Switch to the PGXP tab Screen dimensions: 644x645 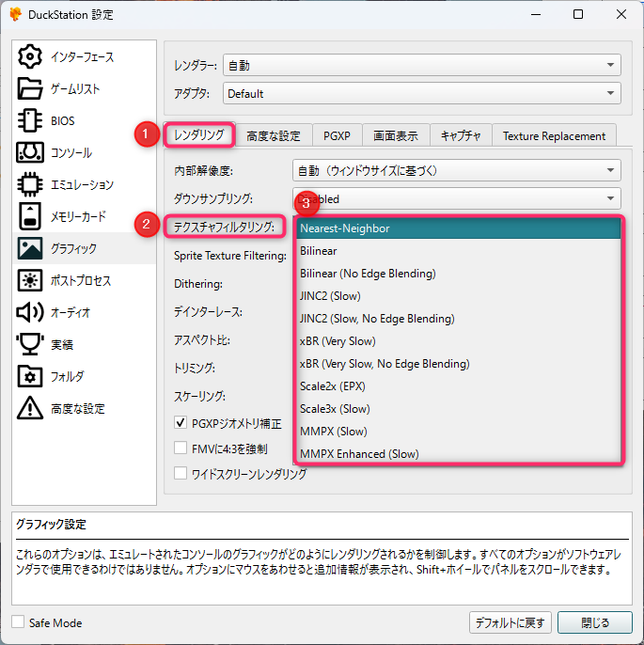(x=337, y=135)
